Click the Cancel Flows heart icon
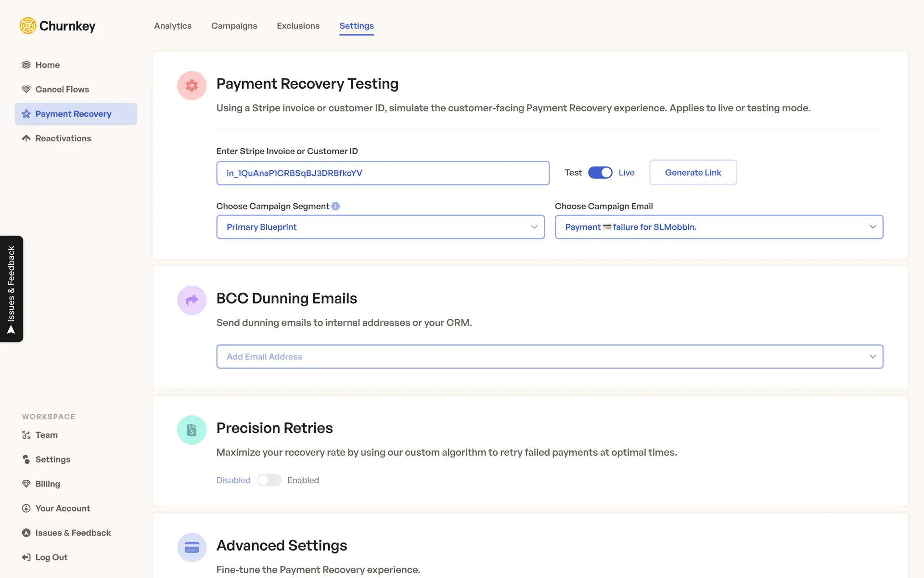 click(x=26, y=90)
